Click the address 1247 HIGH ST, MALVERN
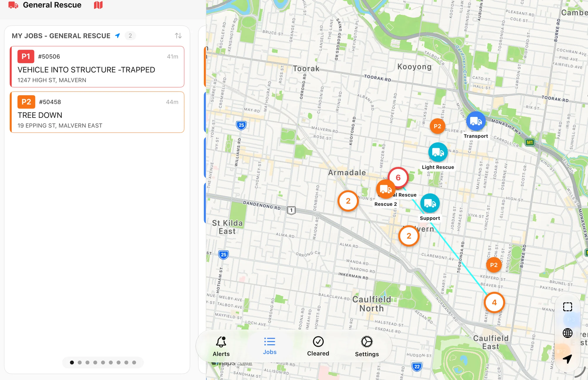 point(52,80)
